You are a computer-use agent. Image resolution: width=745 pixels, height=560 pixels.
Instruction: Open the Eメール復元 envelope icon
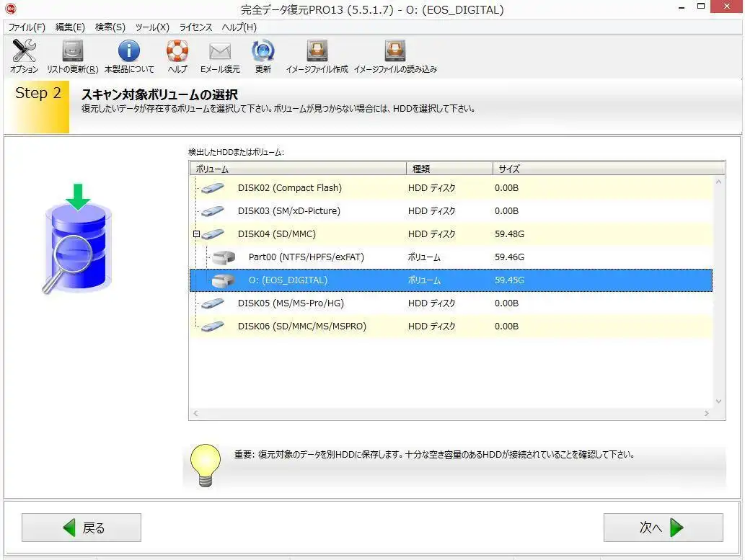[219, 53]
